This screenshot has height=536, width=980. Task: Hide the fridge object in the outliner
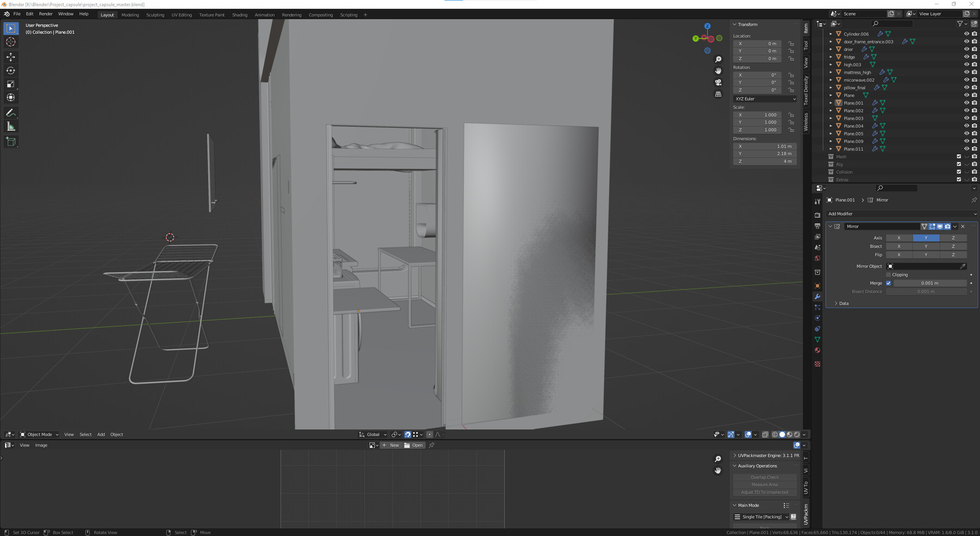click(966, 57)
